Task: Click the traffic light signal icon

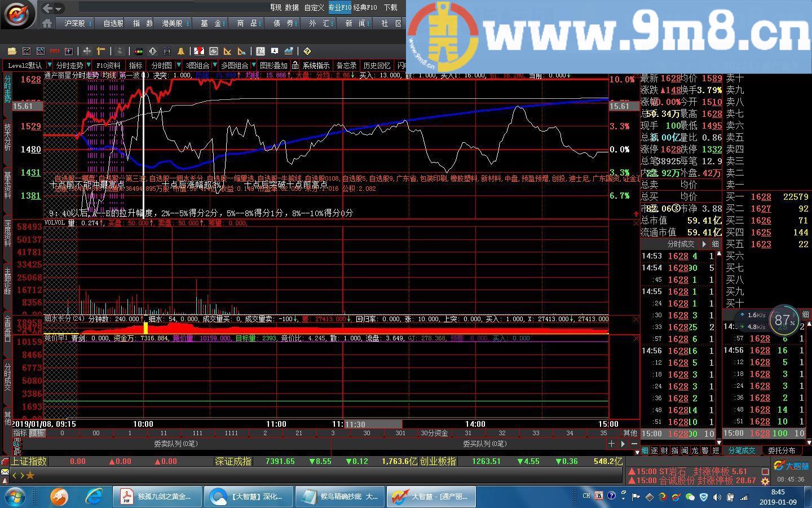Action: click(138, 51)
